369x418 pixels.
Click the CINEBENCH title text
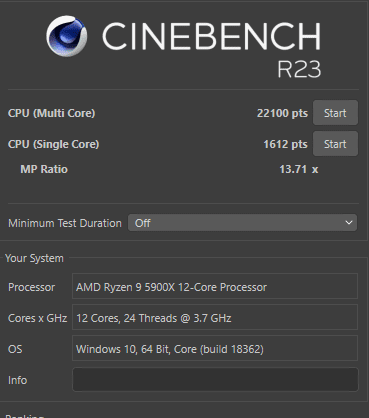click(x=211, y=36)
